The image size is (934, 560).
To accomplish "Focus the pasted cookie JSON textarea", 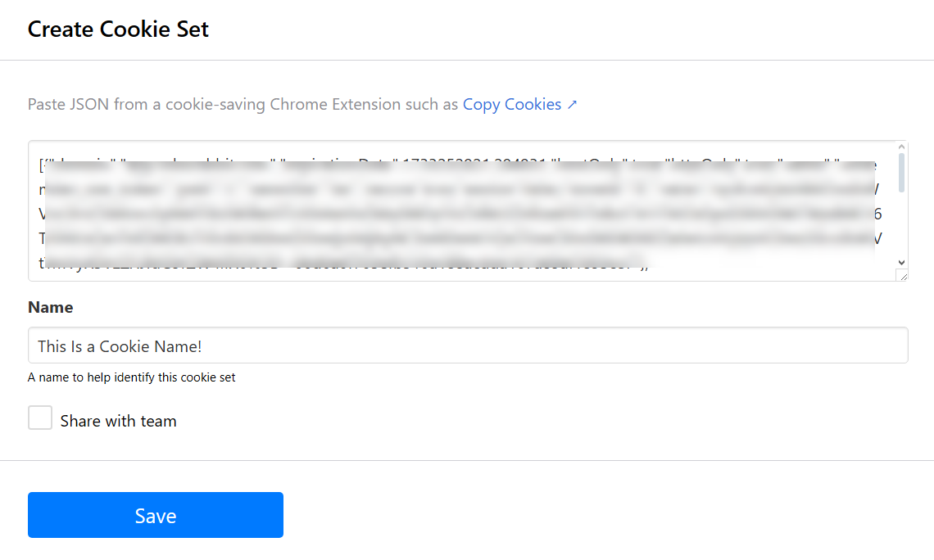I will click(x=468, y=210).
